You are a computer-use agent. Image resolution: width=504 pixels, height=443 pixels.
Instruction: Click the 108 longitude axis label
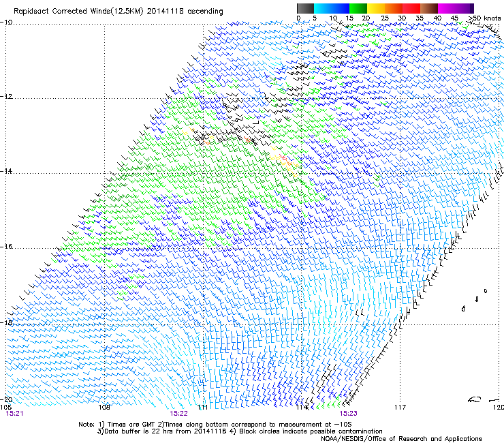pos(104,408)
